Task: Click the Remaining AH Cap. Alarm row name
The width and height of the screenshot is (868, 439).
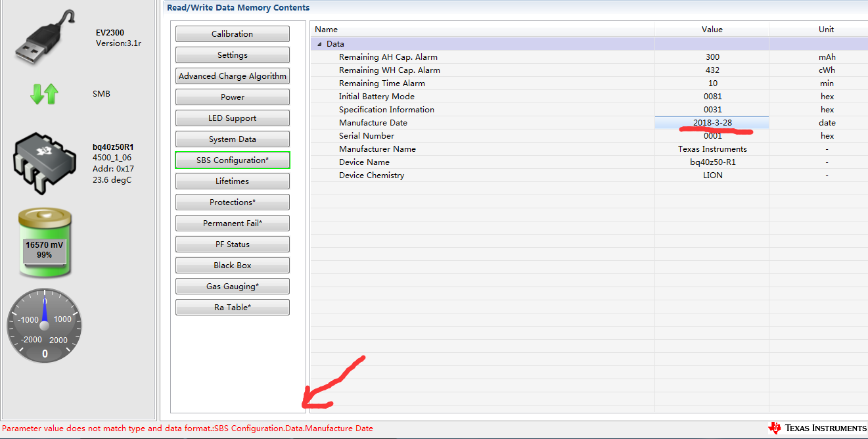Action: tap(388, 57)
